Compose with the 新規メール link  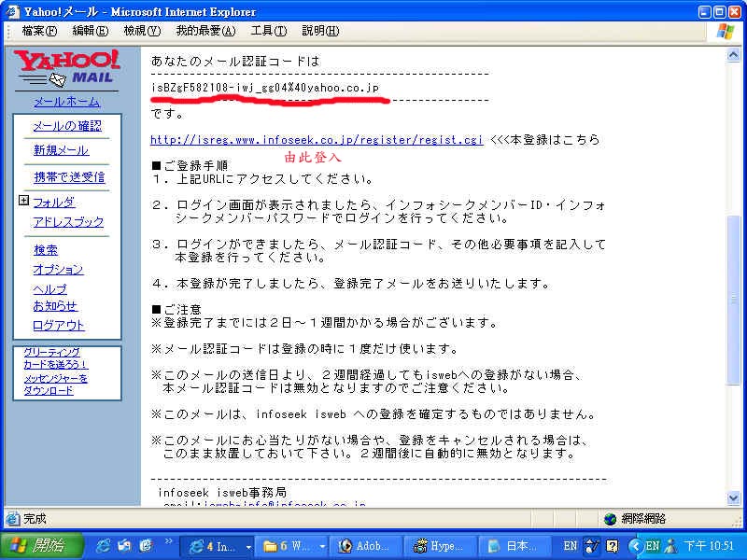point(61,150)
